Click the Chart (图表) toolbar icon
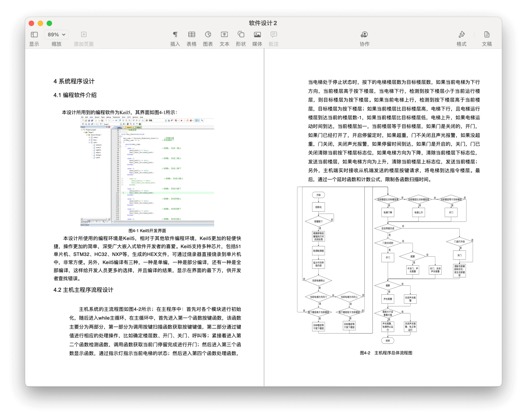This screenshot has width=527, height=420. coord(208,34)
